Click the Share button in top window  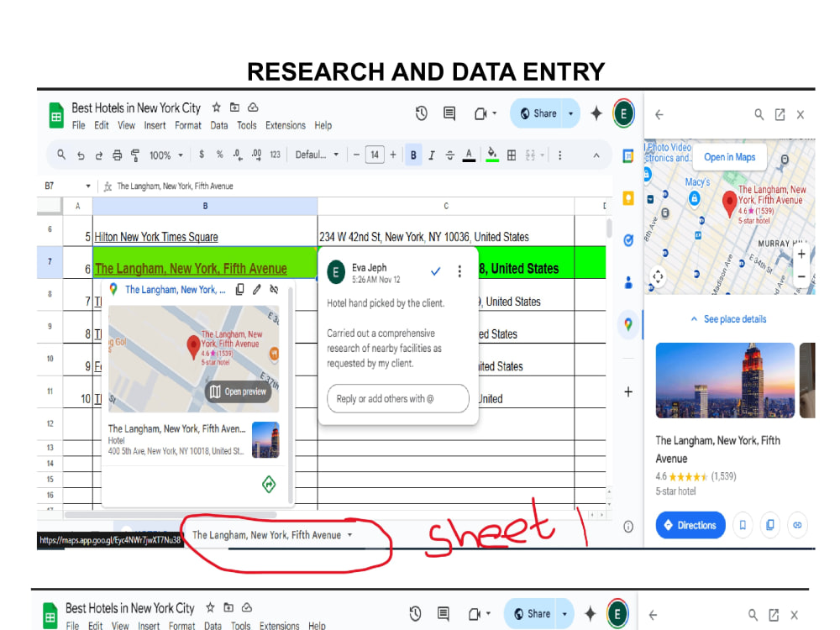tap(538, 113)
